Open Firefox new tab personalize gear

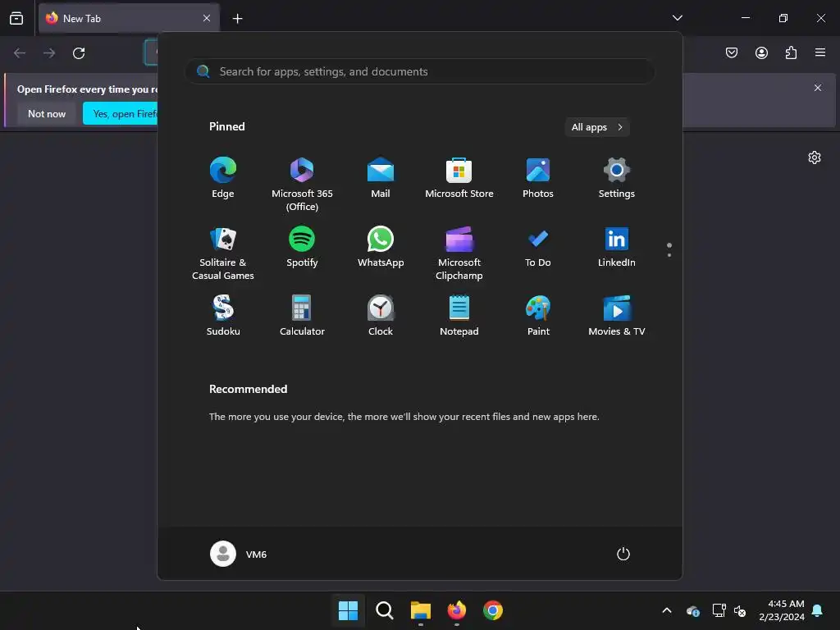click(x=815, y=157)
